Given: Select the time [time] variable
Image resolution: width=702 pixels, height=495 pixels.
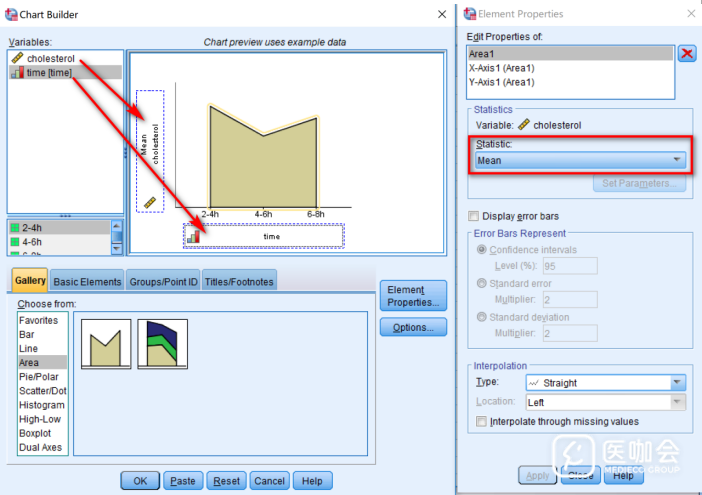Looking at the screenshot, I should pyautogui.click(x=48, y=73).
